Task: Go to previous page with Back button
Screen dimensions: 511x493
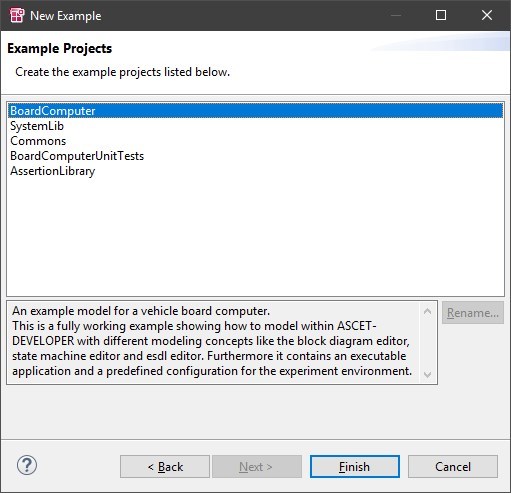Action: (165, 466)
